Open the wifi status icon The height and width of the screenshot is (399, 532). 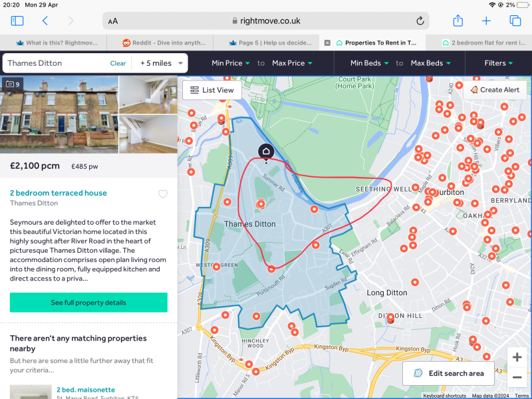491,5
